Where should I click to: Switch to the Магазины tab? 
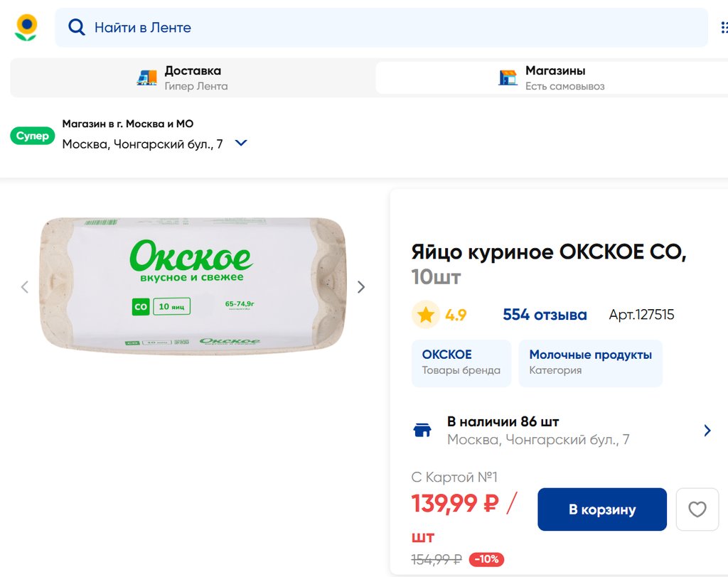pos(555,78)
